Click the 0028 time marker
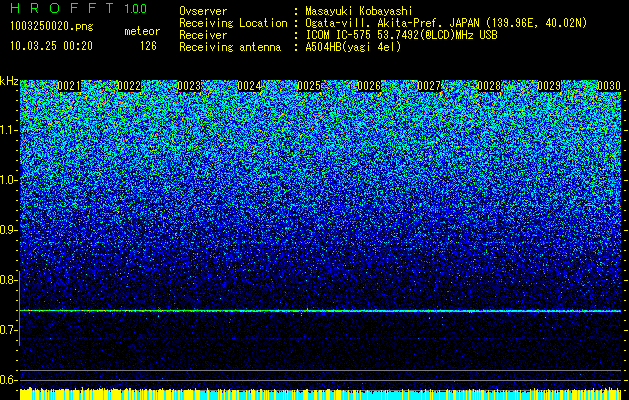629x400 pixels. (x=489, y=86)
